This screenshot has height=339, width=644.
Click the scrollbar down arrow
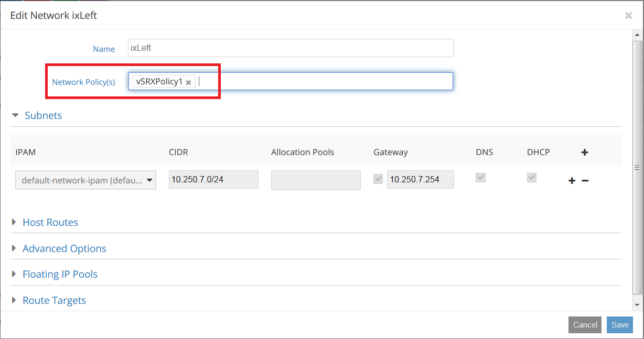pos(638,304)
